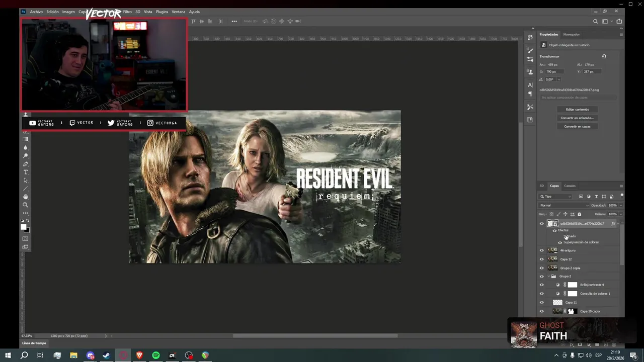
Task: Hide the Capa 12 layer
Action: [x=541, y=259]
